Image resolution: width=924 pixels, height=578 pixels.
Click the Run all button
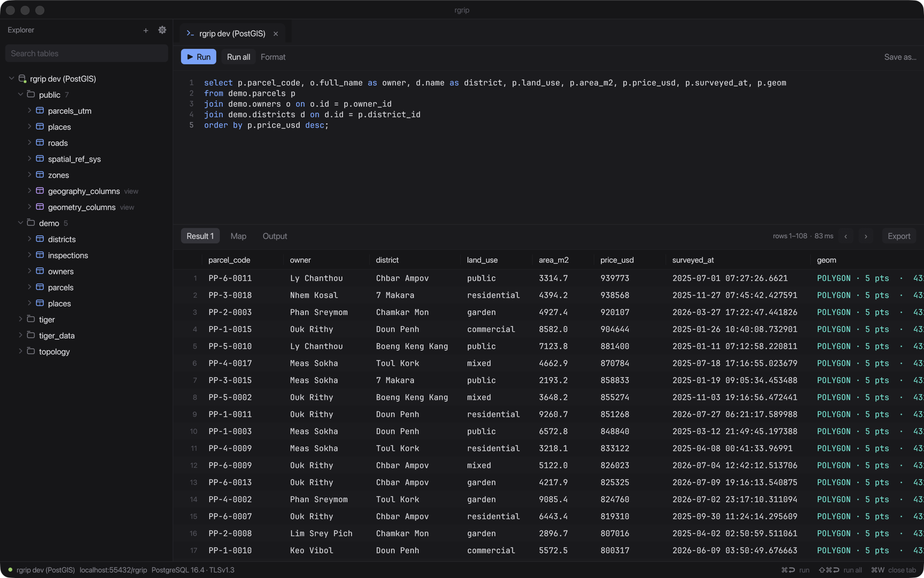[238, 57]
